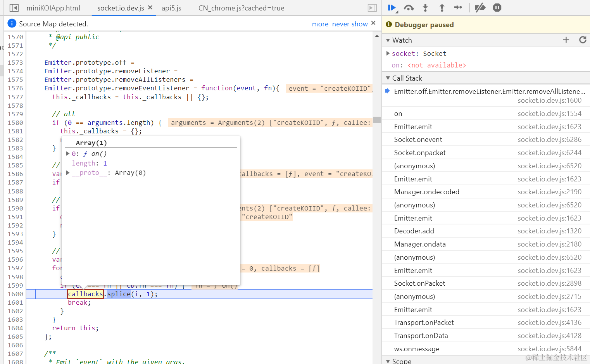
Task: Step out of current function
Action: point(442,7)
